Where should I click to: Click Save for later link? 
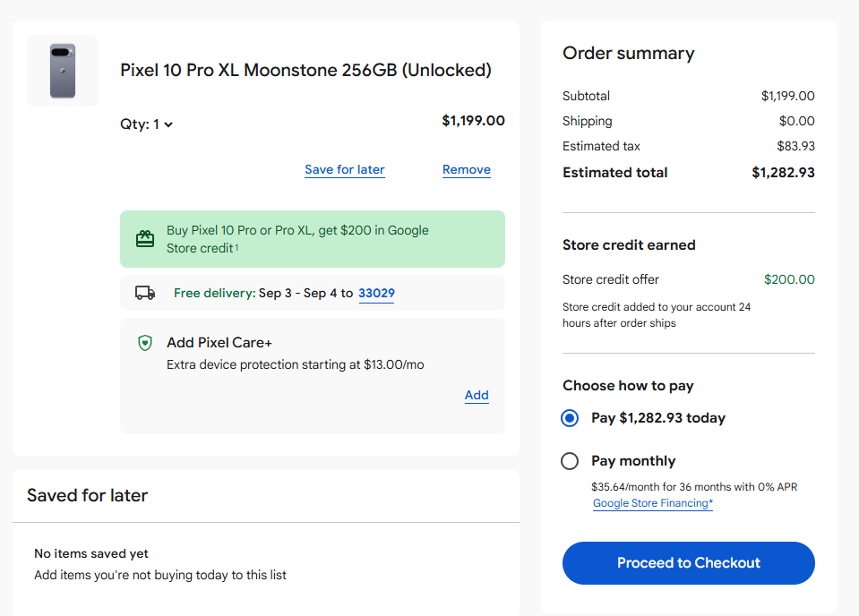[x=345, y=169]
